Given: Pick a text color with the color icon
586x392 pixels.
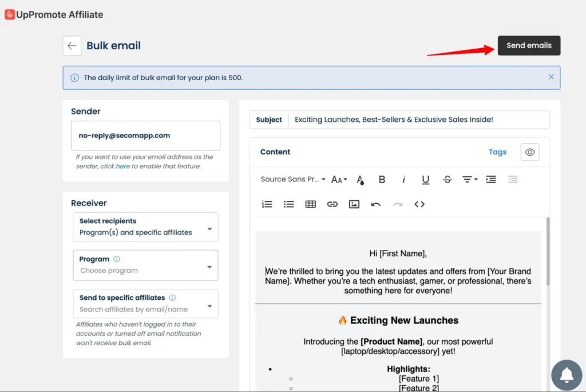Looking at the screenshot, I should coord(360,180).
